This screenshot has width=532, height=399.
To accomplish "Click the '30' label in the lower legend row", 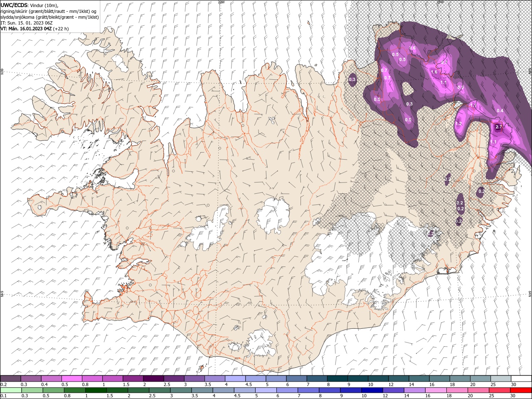I will point(514,396).
